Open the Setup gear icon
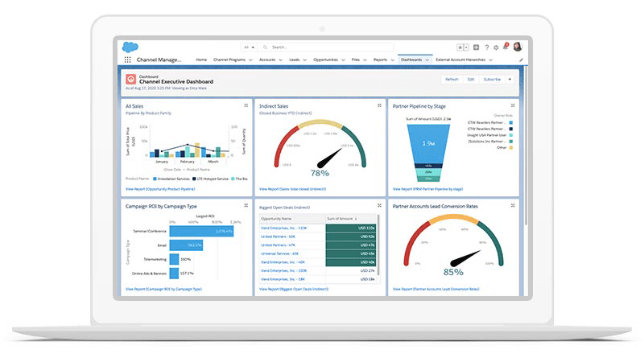This screenshot has width=644, height=362. click(x=496, y=47)
